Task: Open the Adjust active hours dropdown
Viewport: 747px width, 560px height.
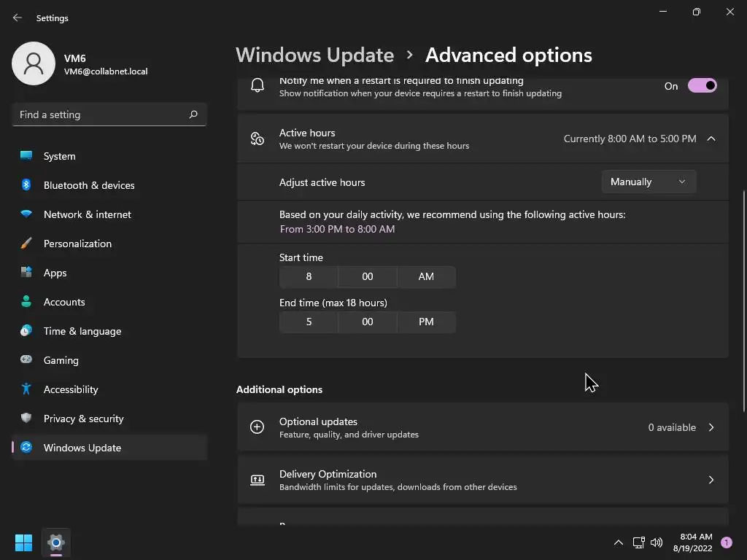Action: click(648, 182)
